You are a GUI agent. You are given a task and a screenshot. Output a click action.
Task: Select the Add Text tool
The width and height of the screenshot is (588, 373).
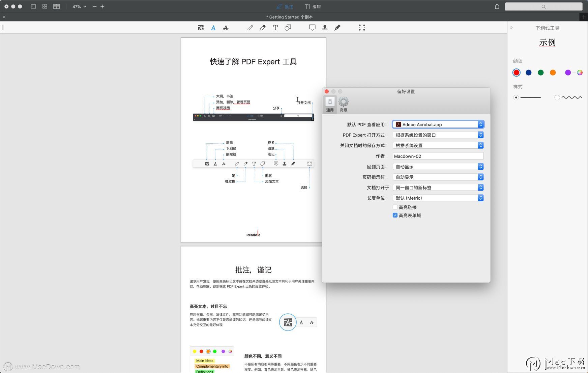point(275,28)
